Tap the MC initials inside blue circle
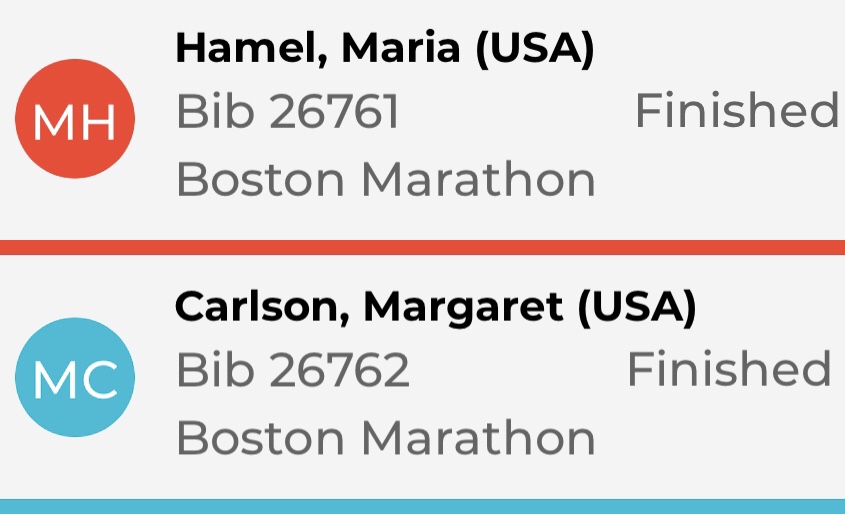 [75, 380]
